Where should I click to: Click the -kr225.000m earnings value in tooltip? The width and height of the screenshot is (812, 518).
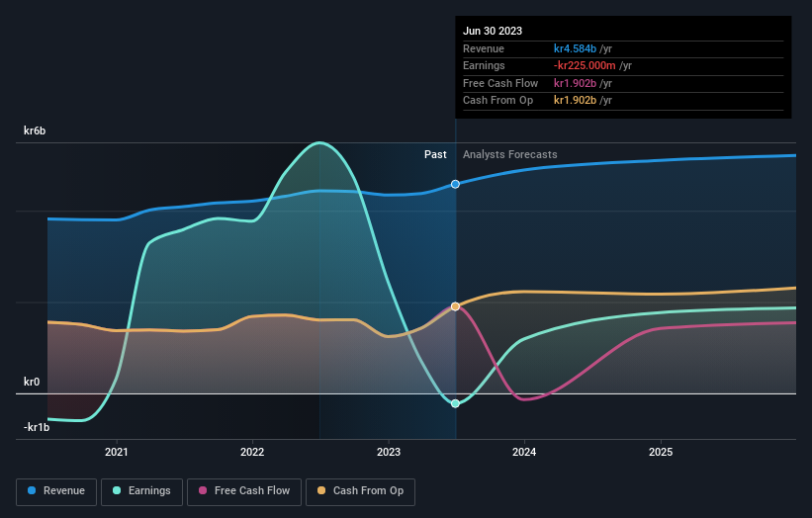[x=585, y=65]
